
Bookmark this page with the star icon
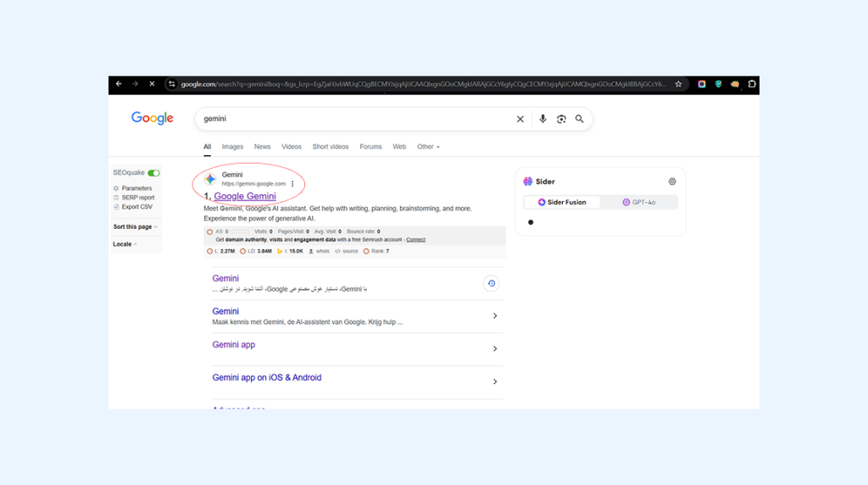pyautogui.click(x=678, y=84)
